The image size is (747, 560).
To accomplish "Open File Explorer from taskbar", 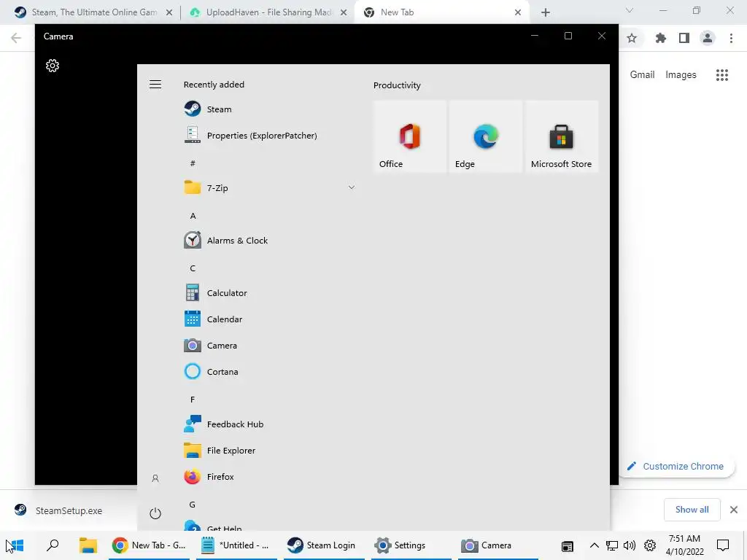I will 88,545.
